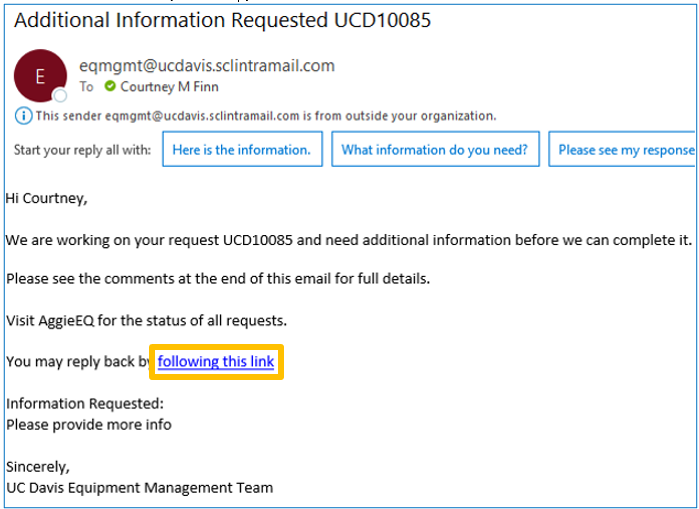The height and width of the screenshot is (509, 699).
Task: Choose 'Please see my response' suggested reply
Action: (623, 149)
